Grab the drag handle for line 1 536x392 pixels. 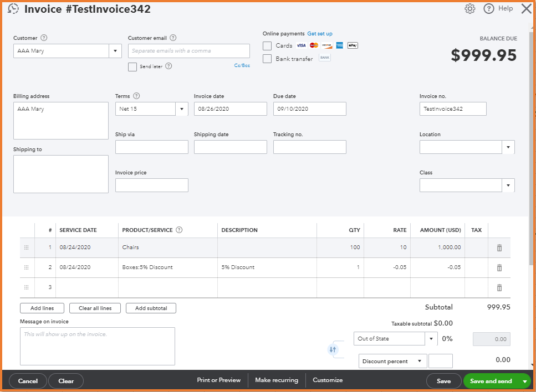point(26,247)
